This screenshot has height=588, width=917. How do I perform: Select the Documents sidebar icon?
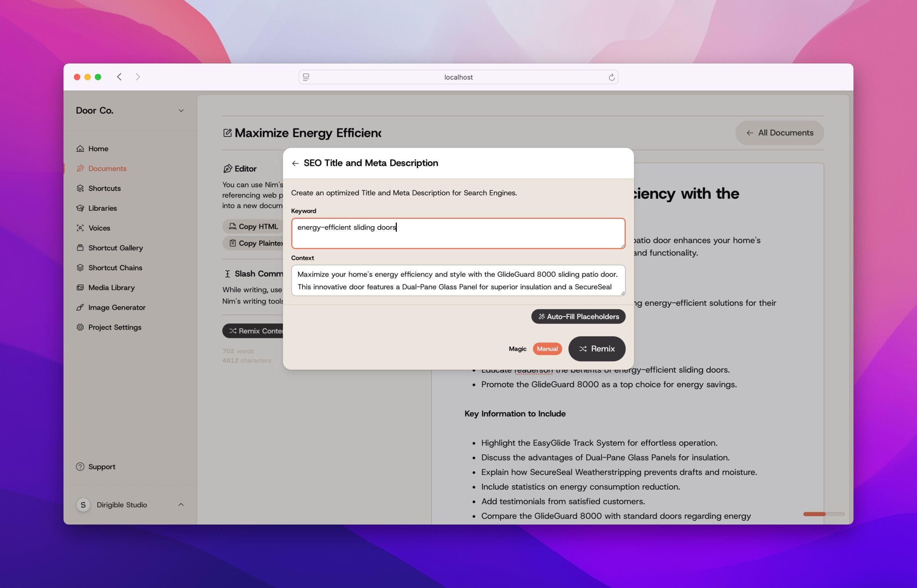(80, 168)
